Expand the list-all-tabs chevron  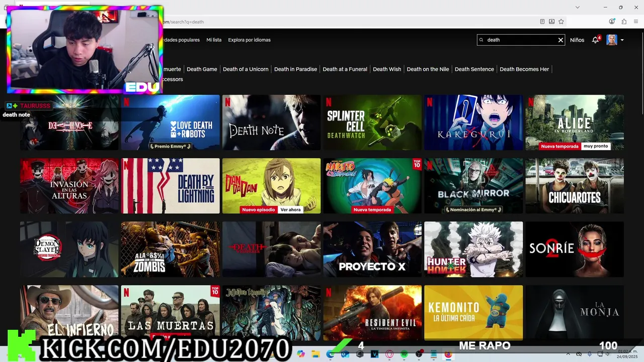(578, 7)
